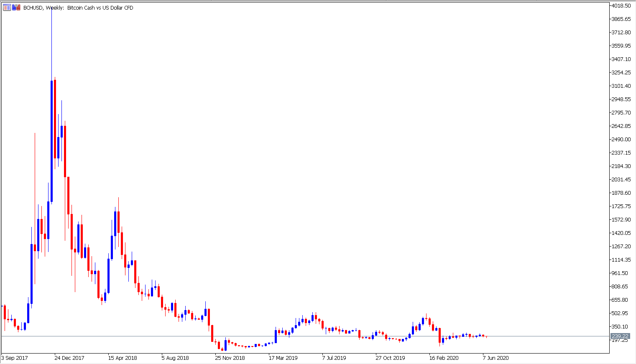The height and width of the screenshot is (364, 636).
Task: Click the 3 Sep 2017 date label
Action: tap(15, 358)
